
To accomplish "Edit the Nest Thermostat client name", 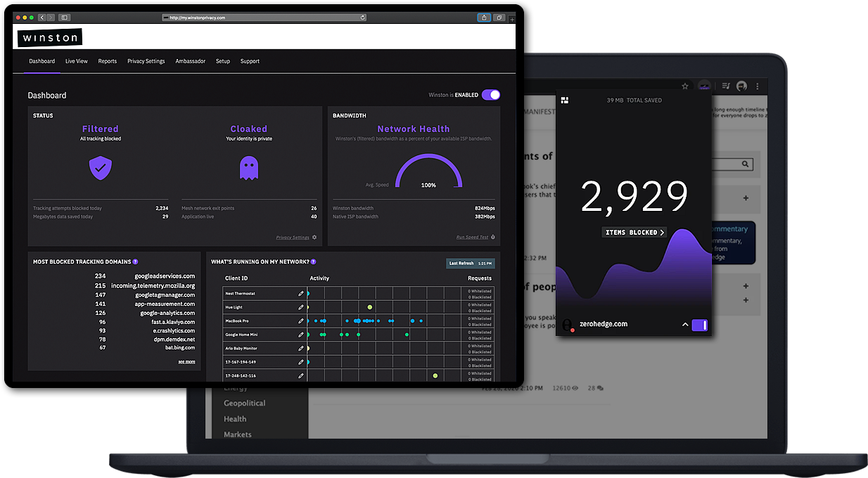I will [x=301, y=293].
